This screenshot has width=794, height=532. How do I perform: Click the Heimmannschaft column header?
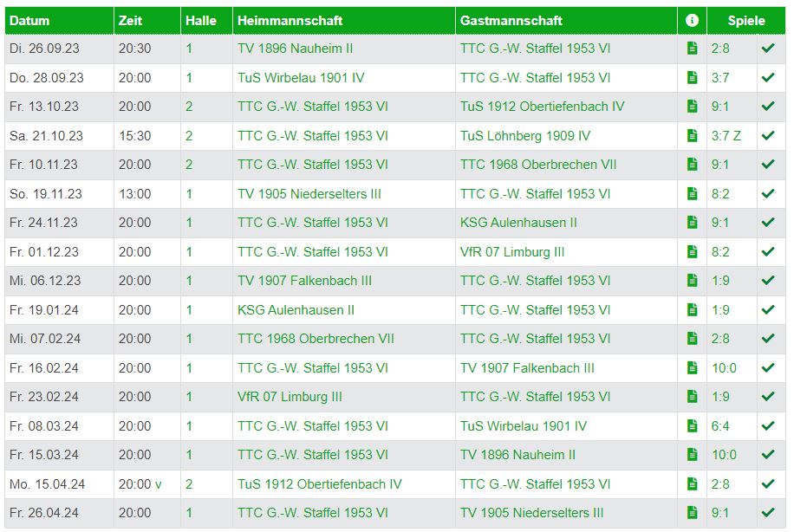[x=290, y=21]
